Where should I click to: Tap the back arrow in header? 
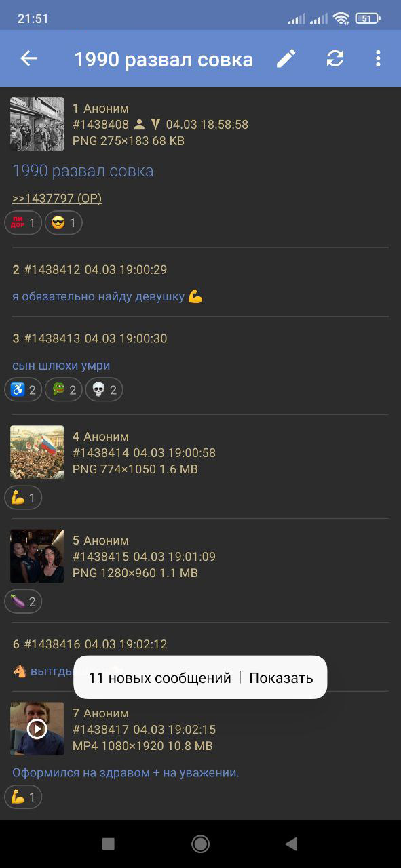click(28, 59)
